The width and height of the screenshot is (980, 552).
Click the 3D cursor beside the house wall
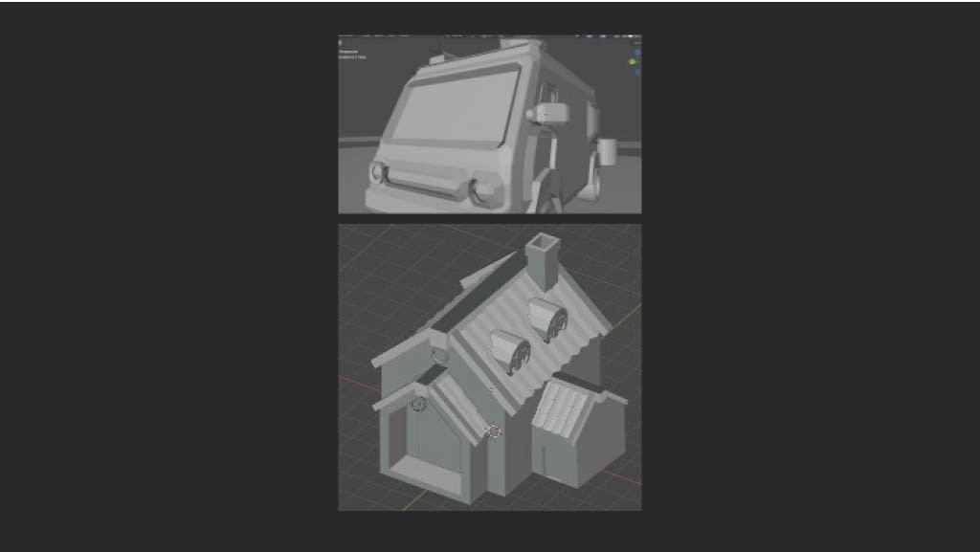click(x=494, y=431)
